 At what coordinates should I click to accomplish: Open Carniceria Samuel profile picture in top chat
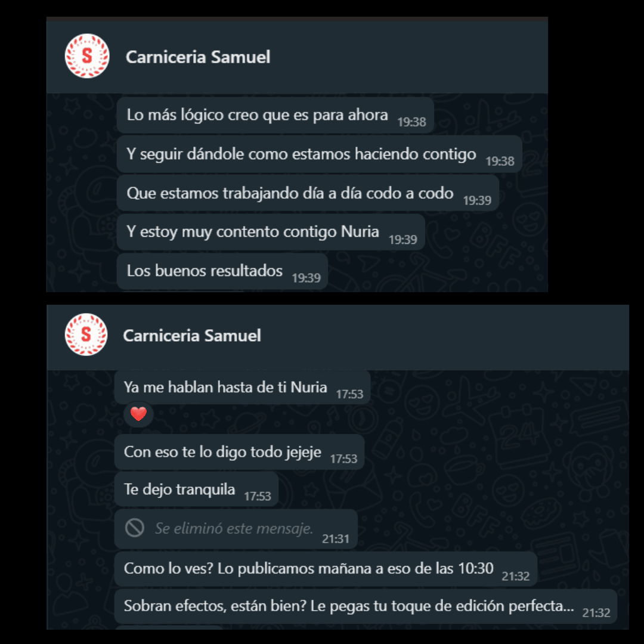click(x=87, y=56)
